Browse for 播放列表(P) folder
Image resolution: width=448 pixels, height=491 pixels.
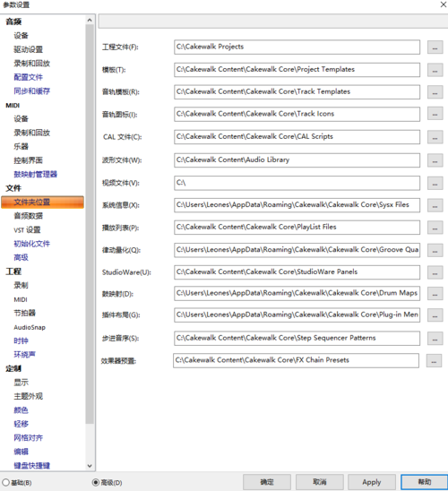[x=435, y=228]
